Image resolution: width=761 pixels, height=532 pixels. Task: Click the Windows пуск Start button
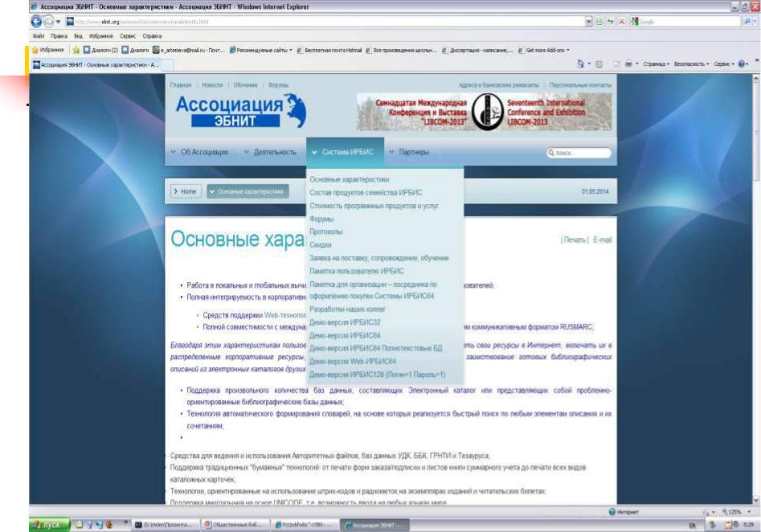(50, 525)
